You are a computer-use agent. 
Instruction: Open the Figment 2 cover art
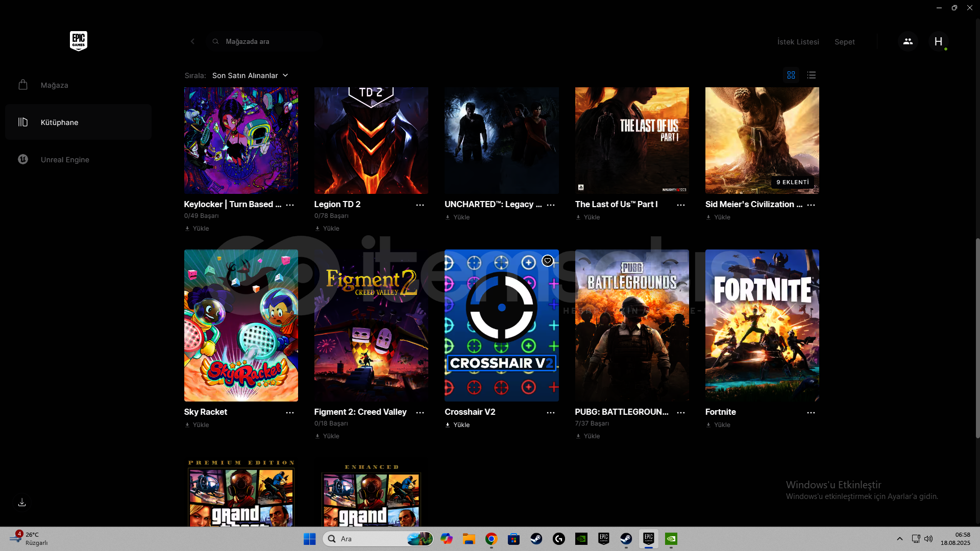(x=371, y=325)
